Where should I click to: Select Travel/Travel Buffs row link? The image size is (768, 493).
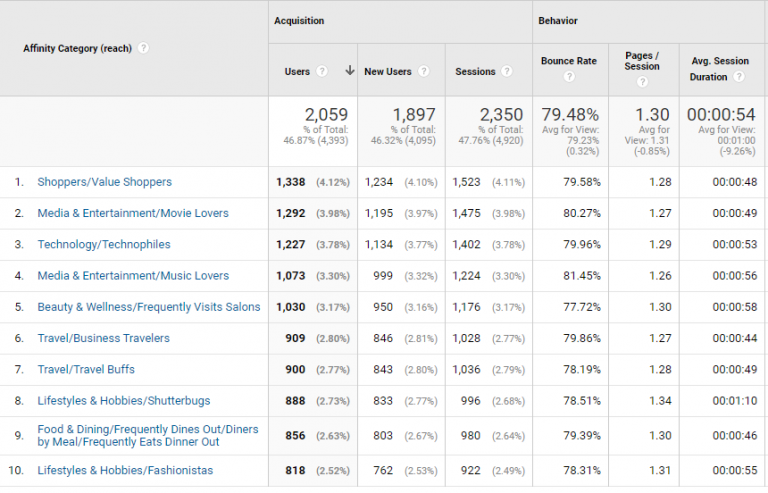coord(86,370)
